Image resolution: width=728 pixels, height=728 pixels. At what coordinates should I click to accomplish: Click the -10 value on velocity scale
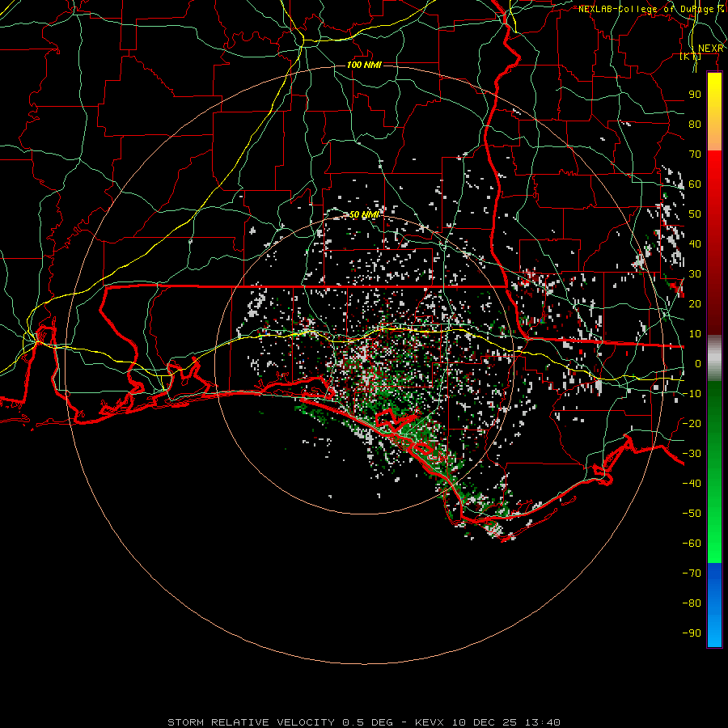[692, 394]
